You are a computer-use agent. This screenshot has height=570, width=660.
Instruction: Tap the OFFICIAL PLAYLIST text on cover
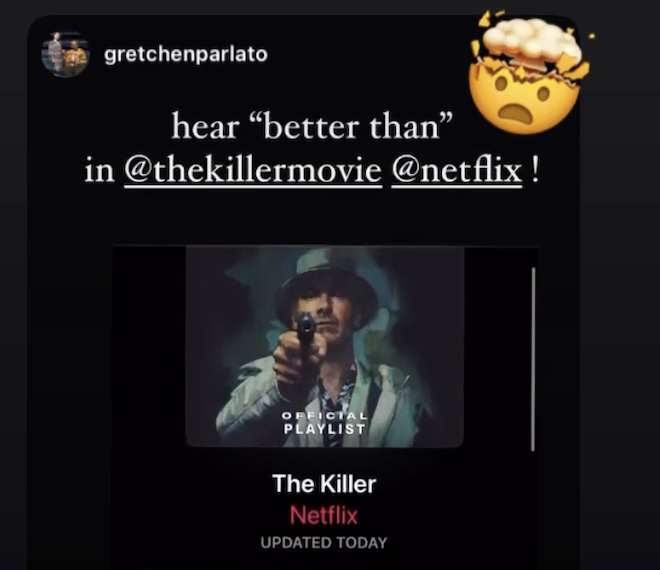click(x=324, y=423)
